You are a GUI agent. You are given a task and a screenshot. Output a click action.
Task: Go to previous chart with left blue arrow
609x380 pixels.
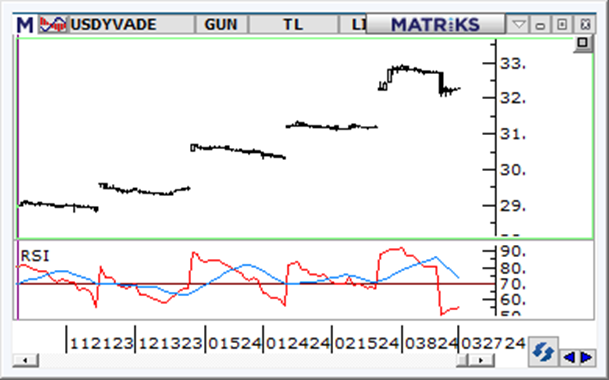569,357
